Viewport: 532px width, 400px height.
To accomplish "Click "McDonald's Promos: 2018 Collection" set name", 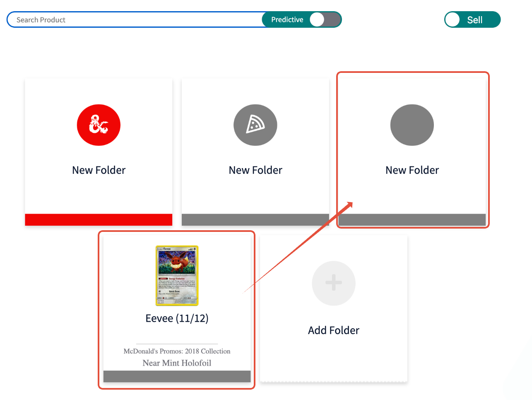I will coord(177,351).
